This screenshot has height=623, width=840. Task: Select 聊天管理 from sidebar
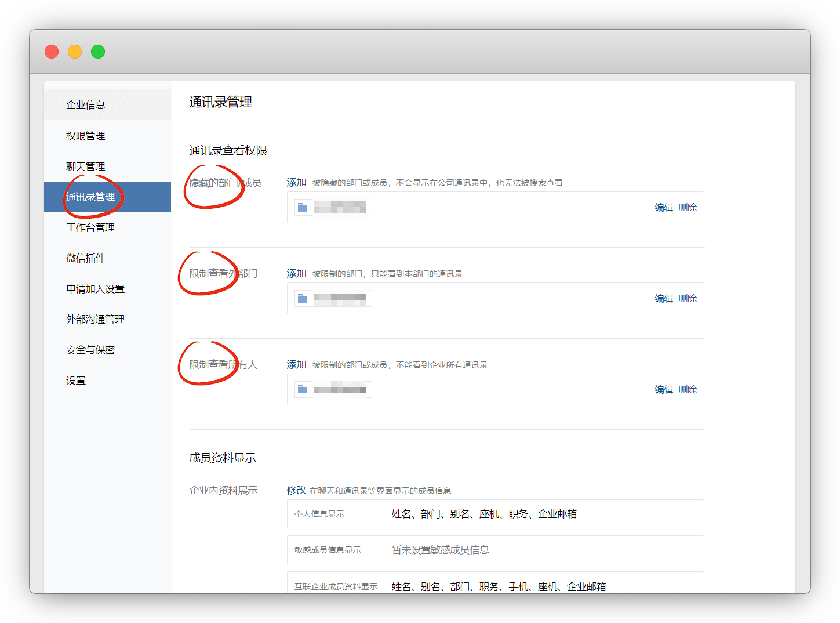86,166
